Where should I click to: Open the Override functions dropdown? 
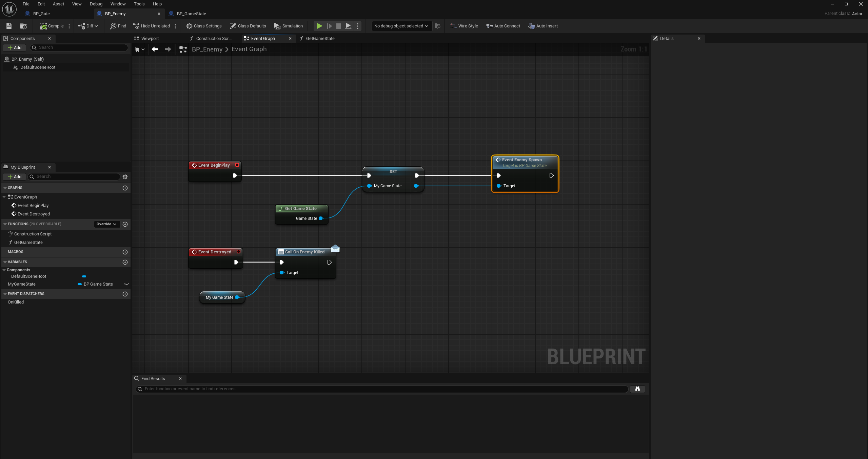(106, 224)
